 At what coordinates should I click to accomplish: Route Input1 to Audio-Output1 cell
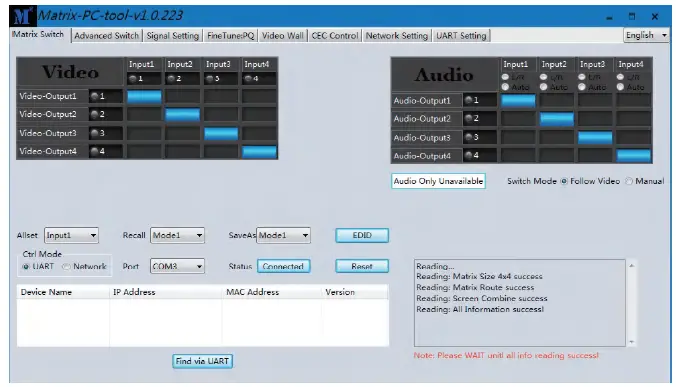pos(518,100)
